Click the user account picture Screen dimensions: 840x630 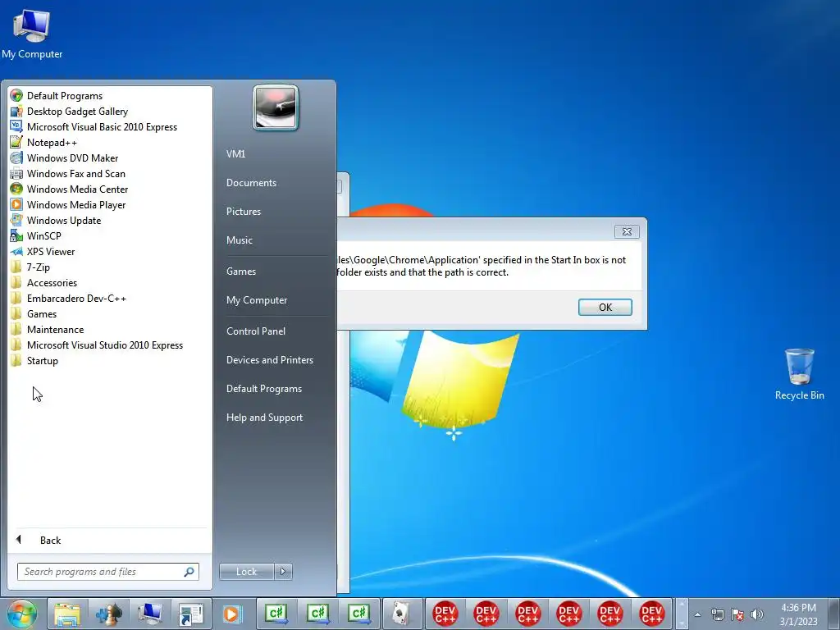tap(276, 107)
